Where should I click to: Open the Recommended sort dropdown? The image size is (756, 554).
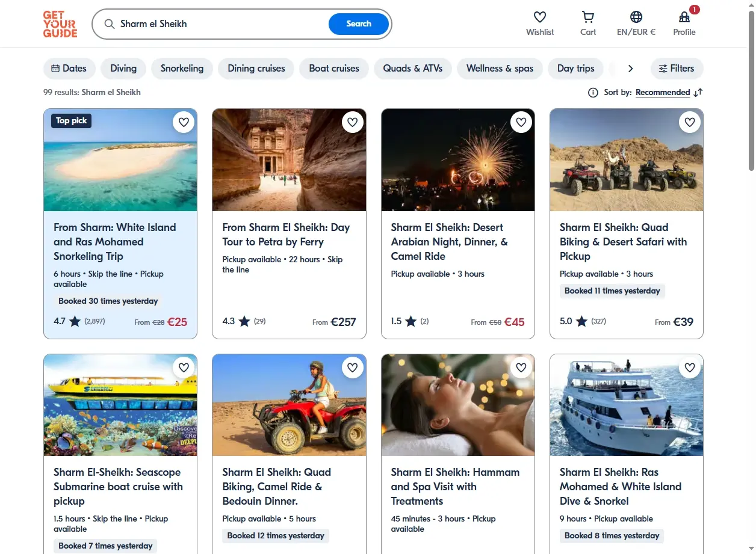tap(663, 93)
